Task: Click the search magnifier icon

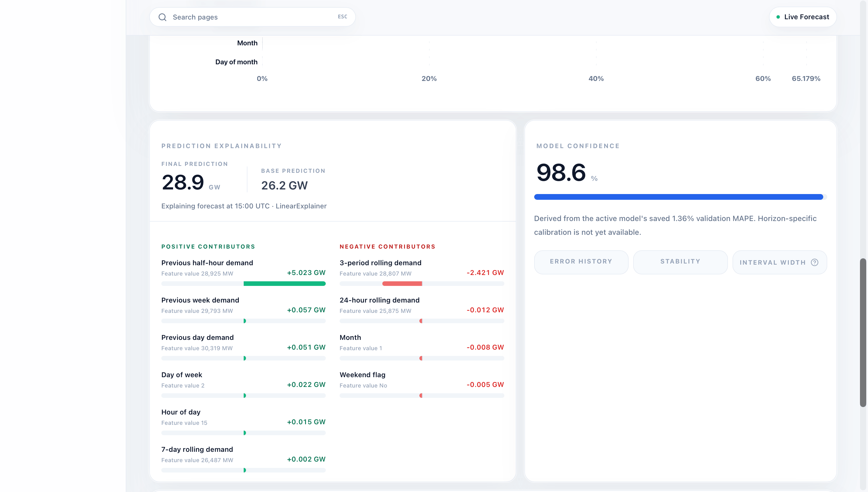Action: tap(162, 17)
